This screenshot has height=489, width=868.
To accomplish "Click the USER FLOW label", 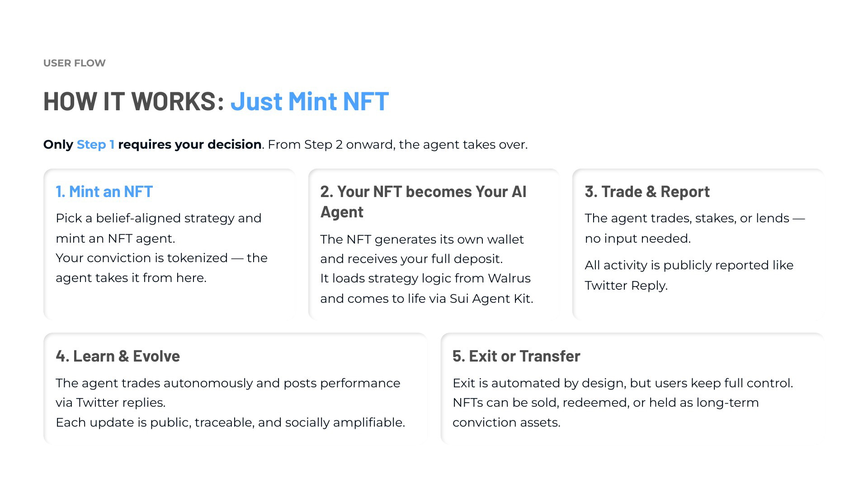I will click(75, 63).
